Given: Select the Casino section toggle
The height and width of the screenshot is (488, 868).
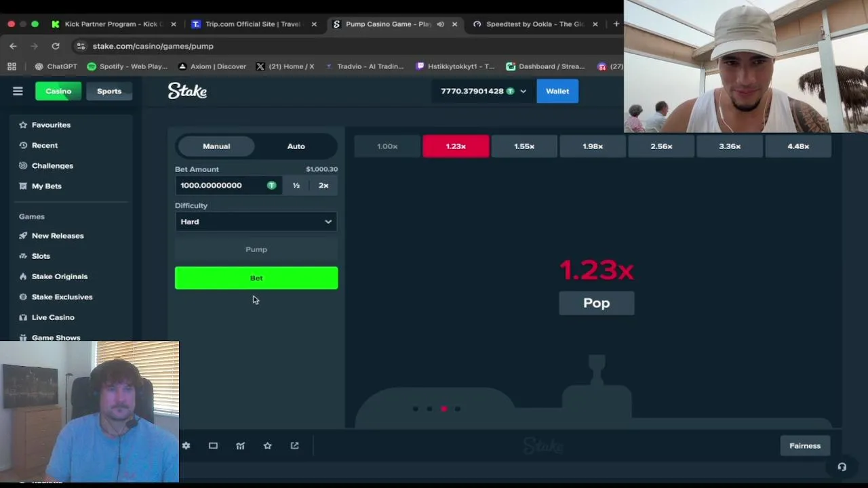Looking at the screenshot, I should tap(58, 91).
